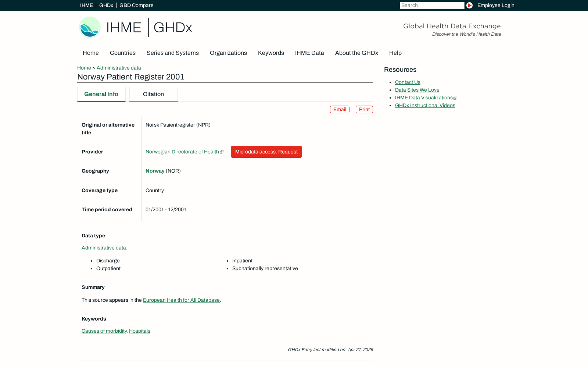Click Administrative data breadcrumb link
This screenshot has width=588, height=368.
(x=119, y=68)
